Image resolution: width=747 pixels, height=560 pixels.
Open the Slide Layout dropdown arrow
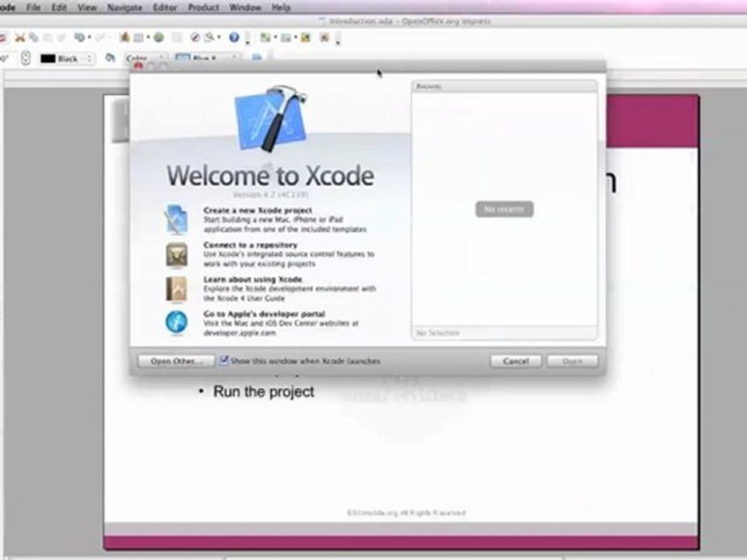(296, 37)
